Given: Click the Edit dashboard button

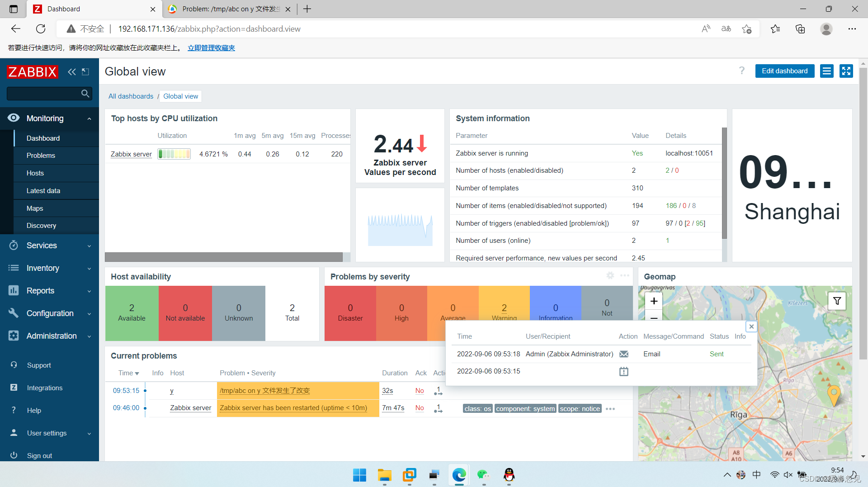Looking at the screenshot, I should click(784, 71).
